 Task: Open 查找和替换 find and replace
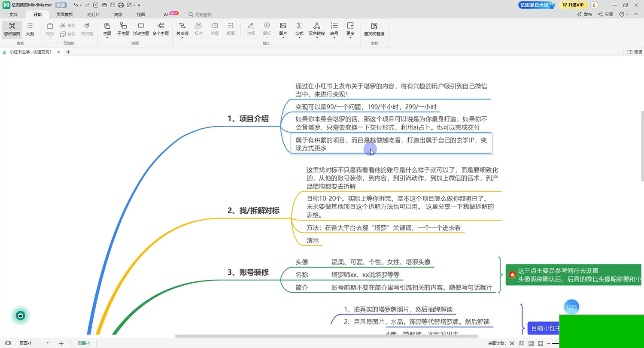374,29
